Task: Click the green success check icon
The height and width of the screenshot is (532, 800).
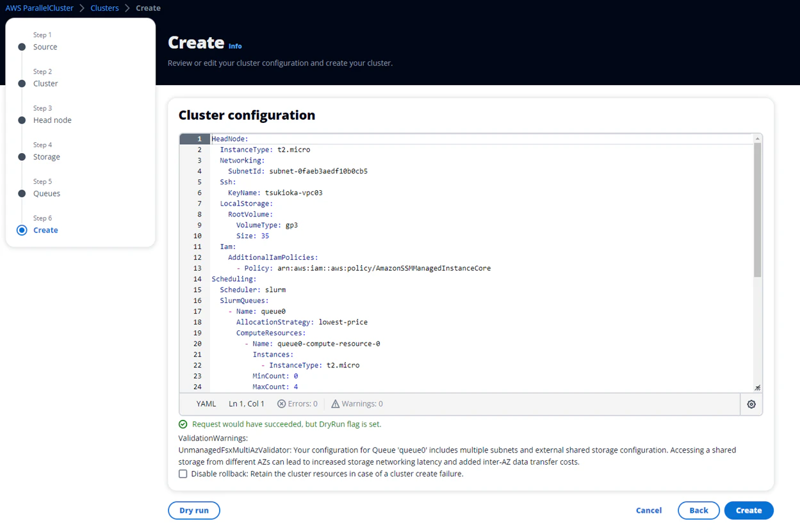Action: [x=183, y=424]
